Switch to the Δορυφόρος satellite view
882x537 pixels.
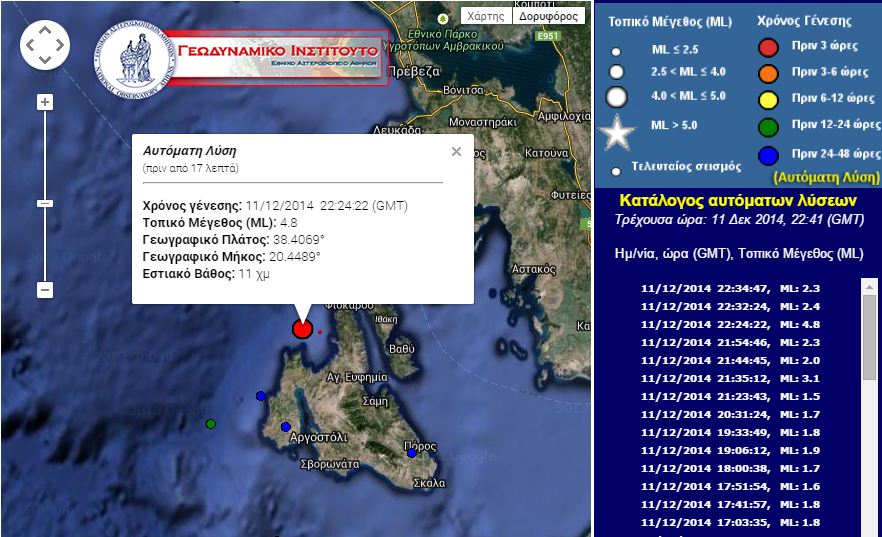[x=548, y=16]
